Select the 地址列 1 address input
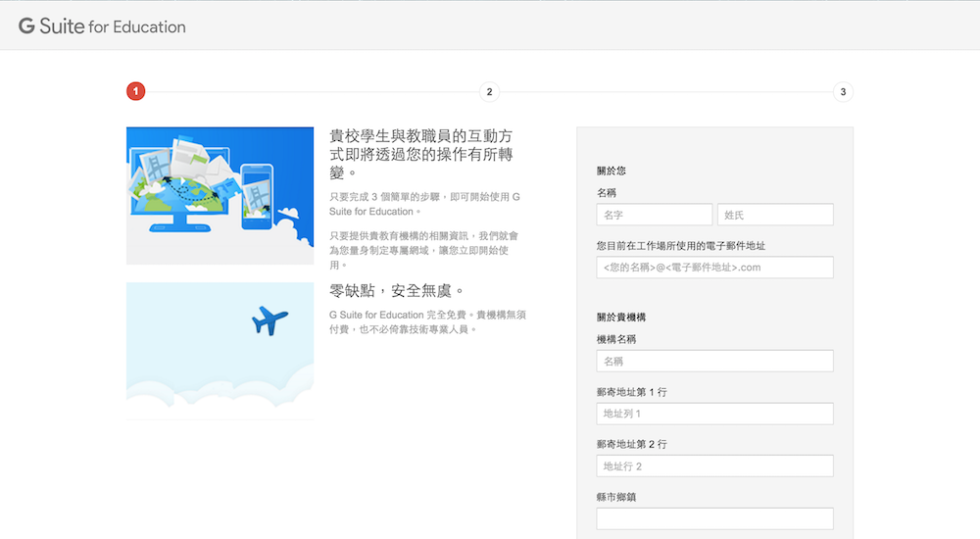 [714, 414]
